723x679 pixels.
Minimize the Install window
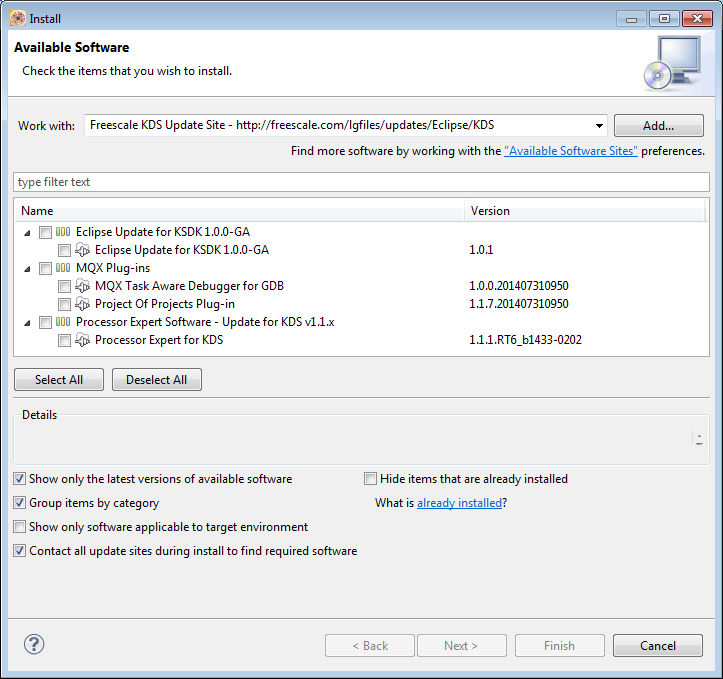(631, 19)
